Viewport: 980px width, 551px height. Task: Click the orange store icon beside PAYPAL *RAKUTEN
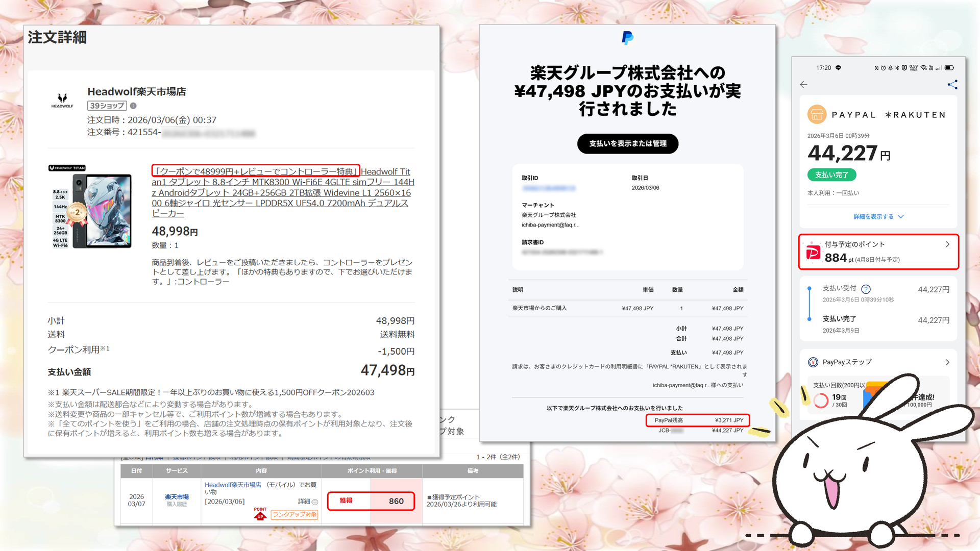coord(817,114)
